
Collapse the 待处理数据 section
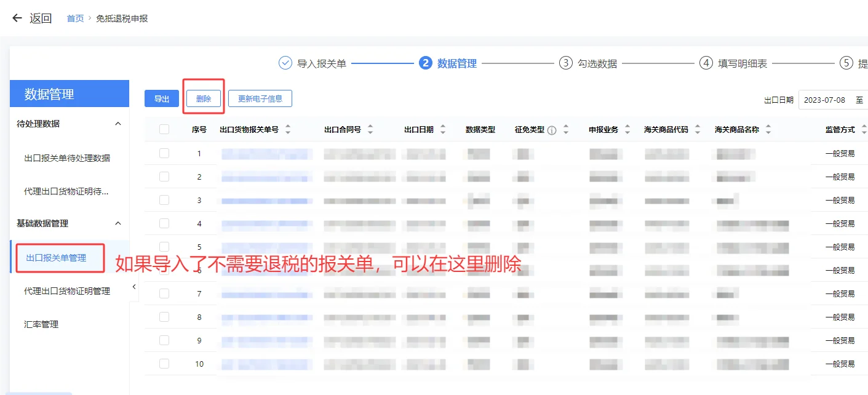117,123
